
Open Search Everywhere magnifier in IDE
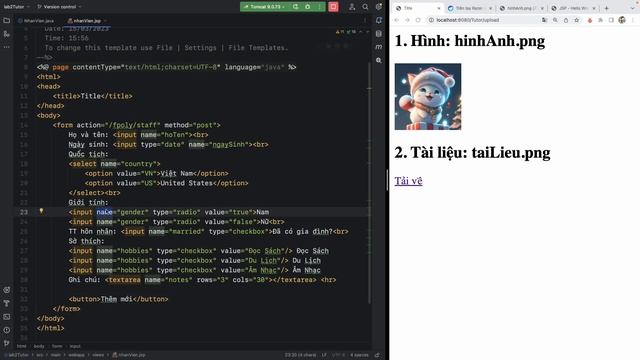[x=365, y=7]
